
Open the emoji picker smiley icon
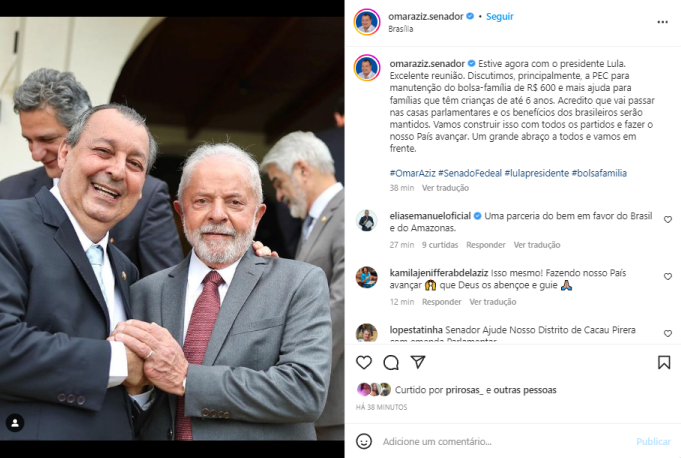(364, 441)
